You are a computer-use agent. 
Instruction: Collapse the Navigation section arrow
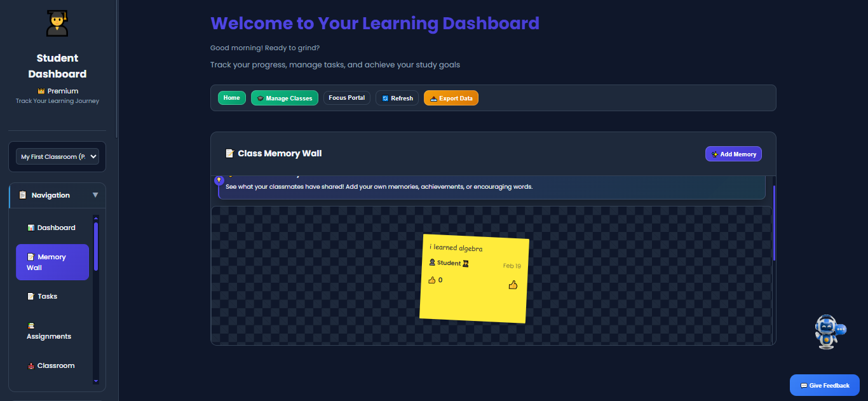tap(95, 195)
